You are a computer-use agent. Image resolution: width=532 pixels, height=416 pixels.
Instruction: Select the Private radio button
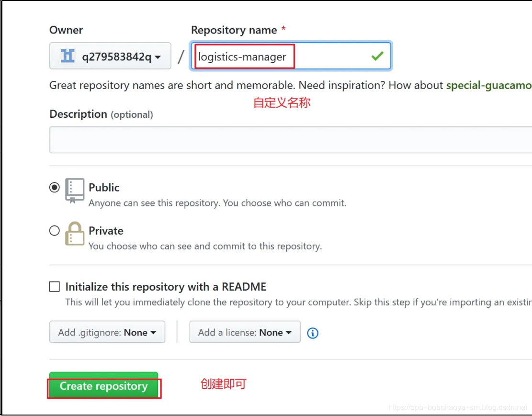pos(54,231)
